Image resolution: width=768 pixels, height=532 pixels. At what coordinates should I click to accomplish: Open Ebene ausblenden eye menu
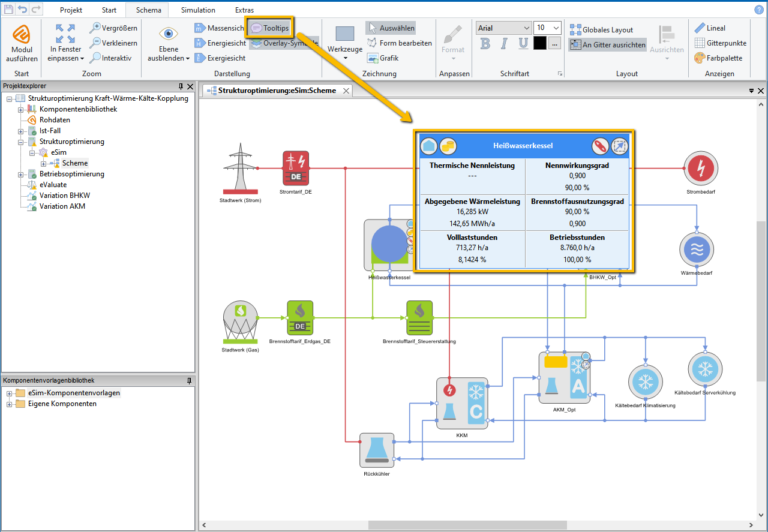point(169,44)
